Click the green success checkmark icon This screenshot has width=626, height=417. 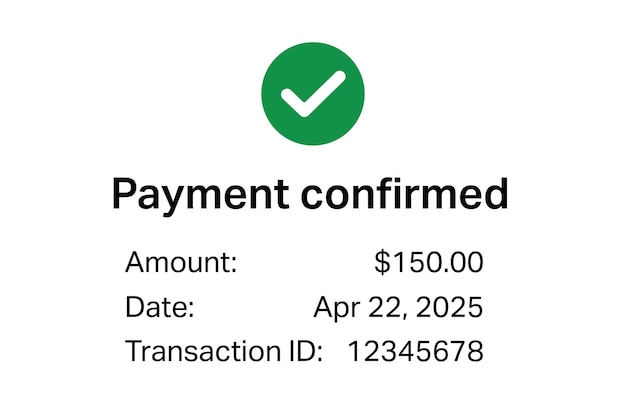pos(313,93)
